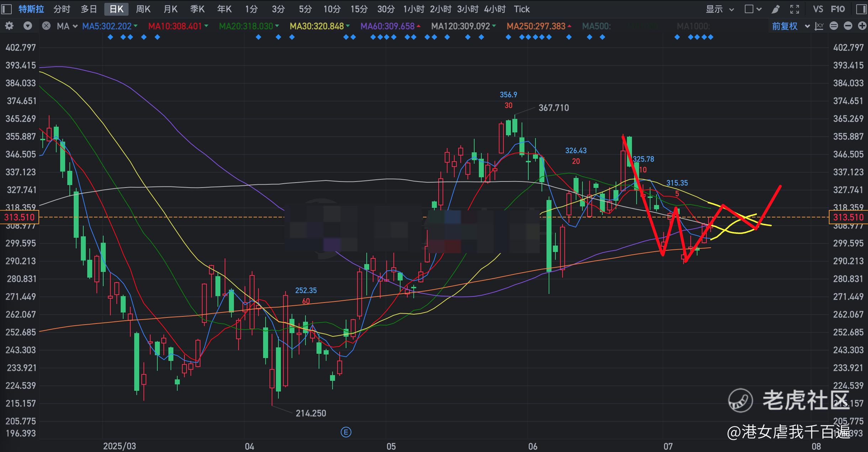Select the 2小时 interval

click(x=441, y=9)
